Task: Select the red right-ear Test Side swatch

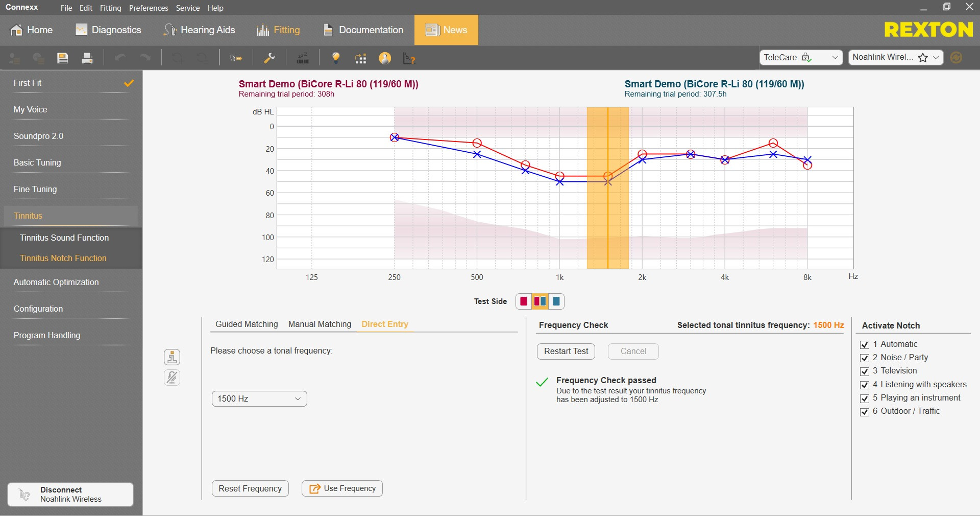Action: [x=524, y=301]
